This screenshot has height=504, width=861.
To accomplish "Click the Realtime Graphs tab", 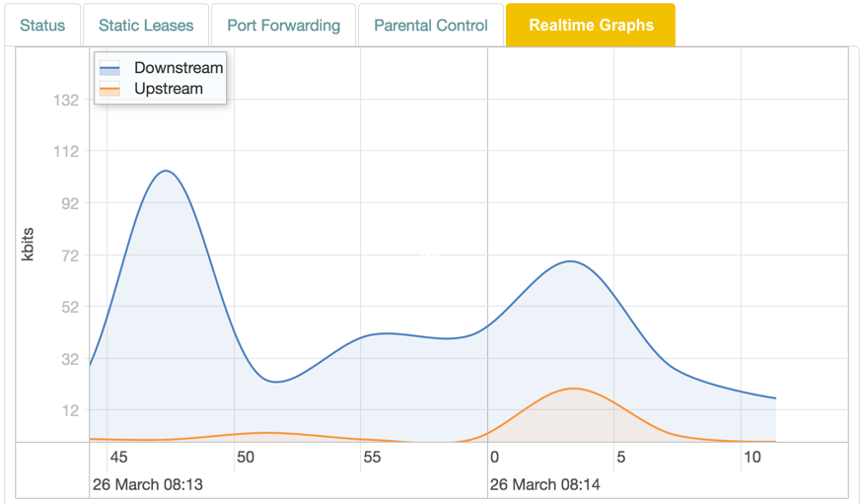I will point(591,26).
